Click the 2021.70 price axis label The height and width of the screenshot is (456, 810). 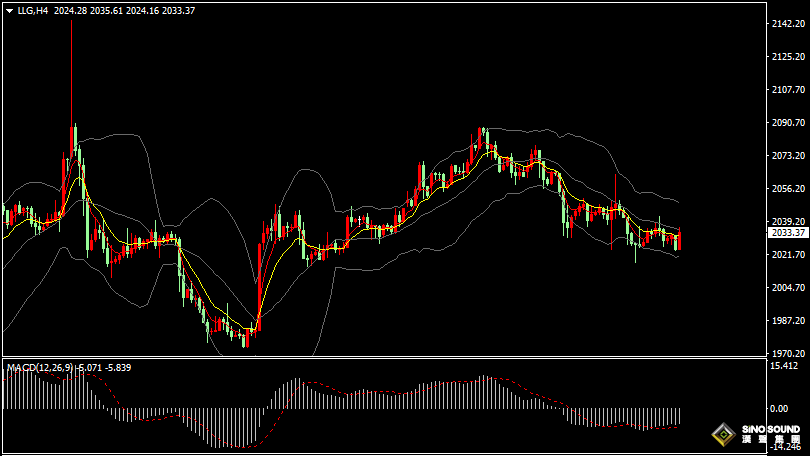788,255
